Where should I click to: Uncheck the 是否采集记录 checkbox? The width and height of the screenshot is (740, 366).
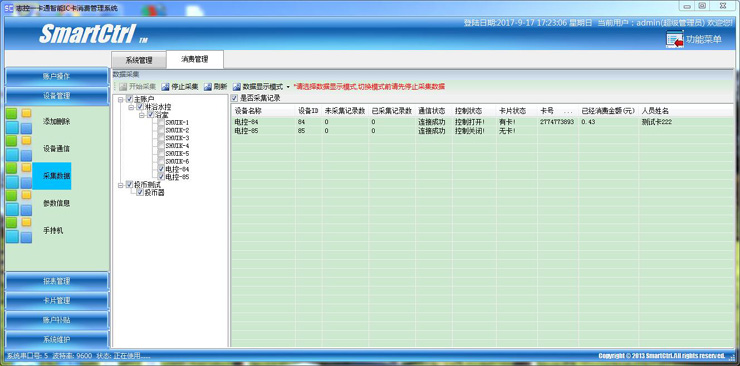point(235,98)
